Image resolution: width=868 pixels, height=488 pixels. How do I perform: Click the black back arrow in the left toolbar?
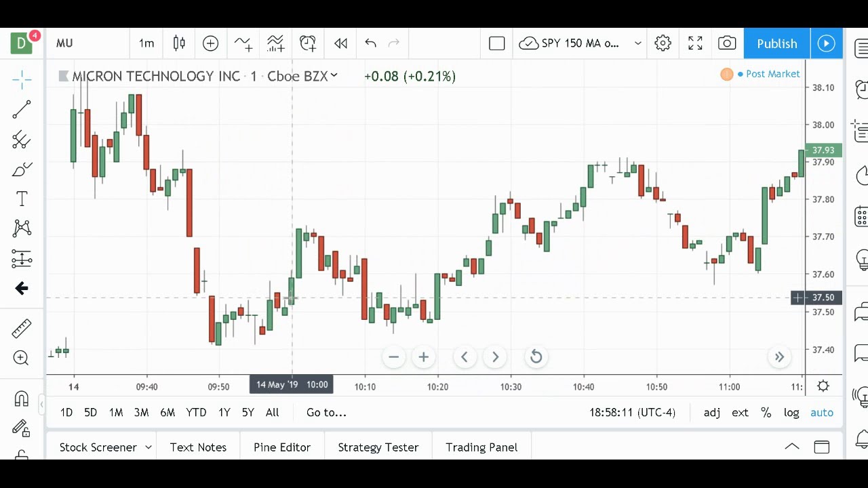point(22,289)
